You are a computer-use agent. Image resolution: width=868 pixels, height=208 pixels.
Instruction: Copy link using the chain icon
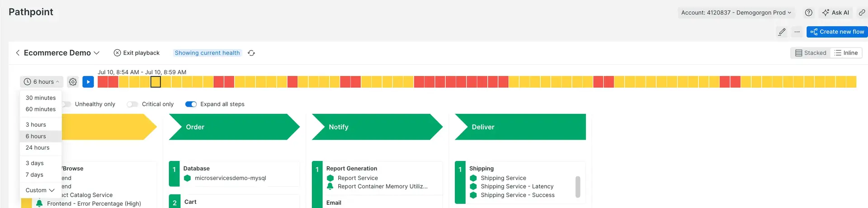[x=862, y=13]
